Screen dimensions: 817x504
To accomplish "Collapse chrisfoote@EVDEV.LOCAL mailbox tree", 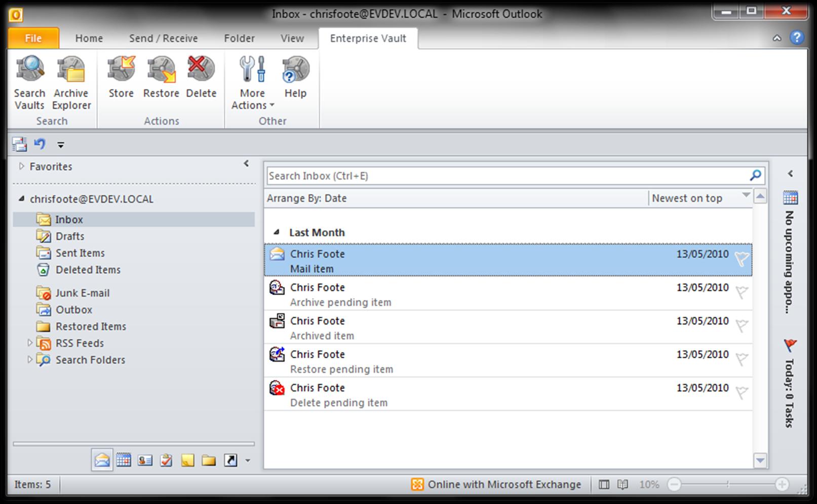I will pyautogui.click(x=21, y=199).
